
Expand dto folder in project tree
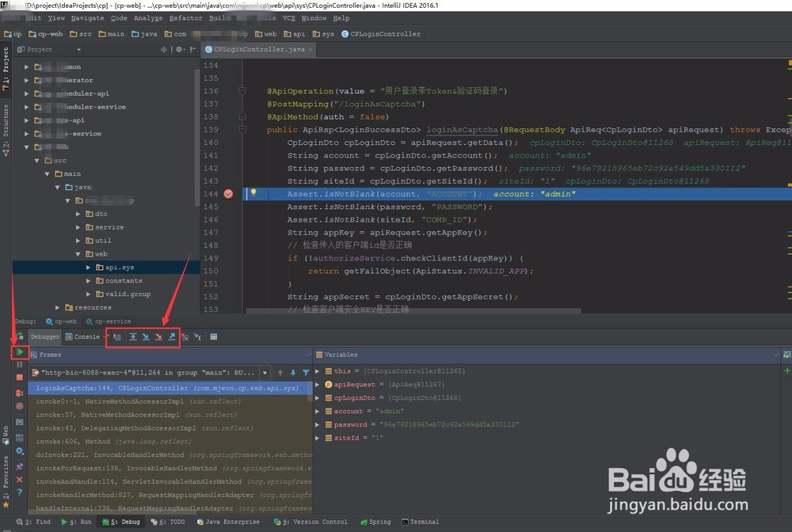coord(78,214)
